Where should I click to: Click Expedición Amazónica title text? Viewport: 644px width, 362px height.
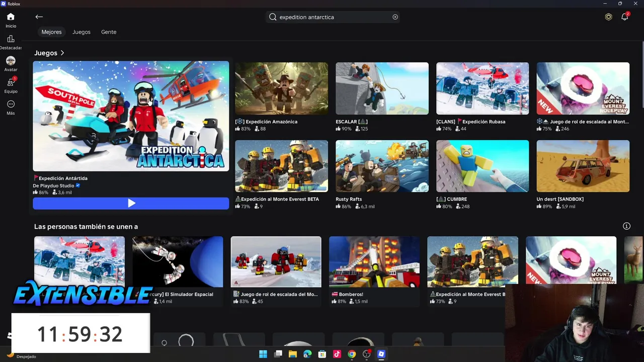[x=266, y=122]
